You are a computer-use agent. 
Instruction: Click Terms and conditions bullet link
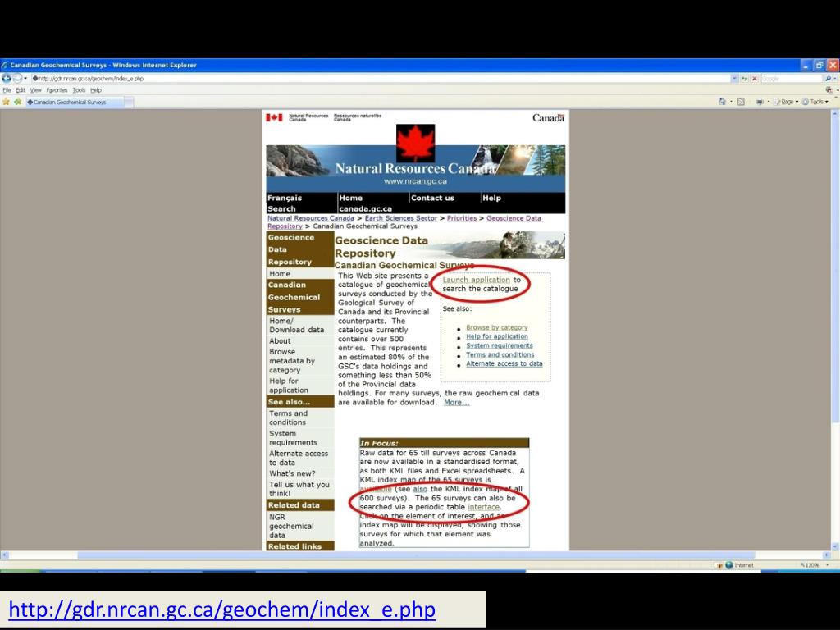(x=500, y=354)
